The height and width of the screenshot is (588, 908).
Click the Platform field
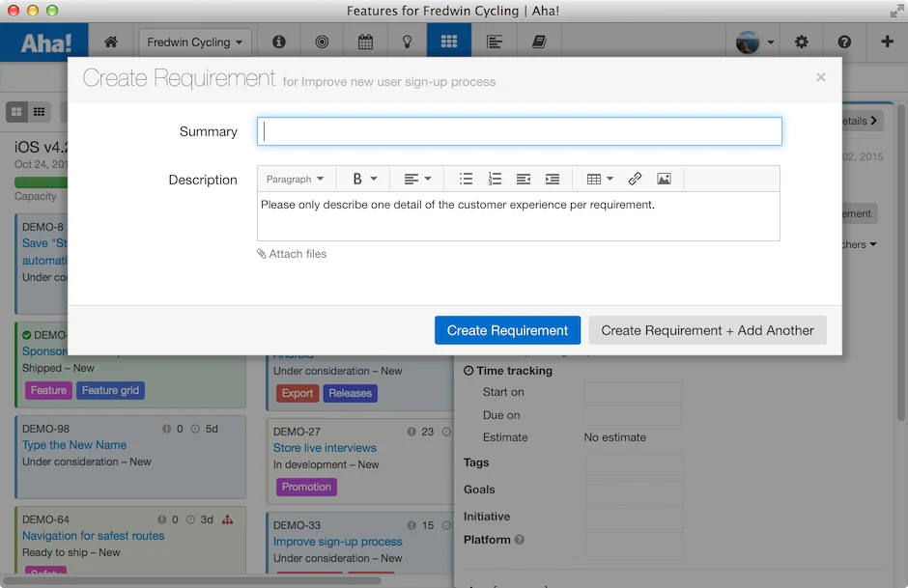(x=634, y=544)
